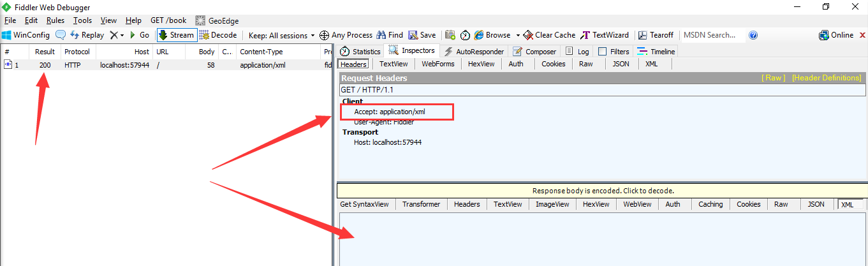Screen dimensions: 868x266
Task: Click the Raw link in Request Headers
Action: [x=774, y=78]
